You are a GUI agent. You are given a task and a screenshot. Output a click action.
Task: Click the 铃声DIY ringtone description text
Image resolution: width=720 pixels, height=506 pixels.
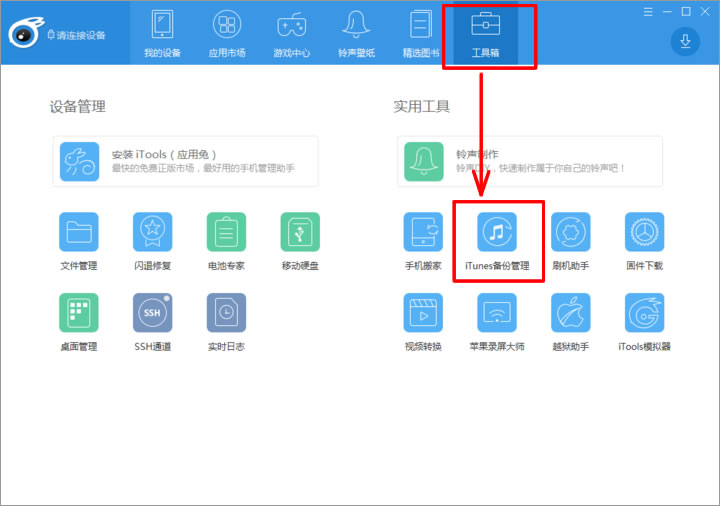(540, 168)
